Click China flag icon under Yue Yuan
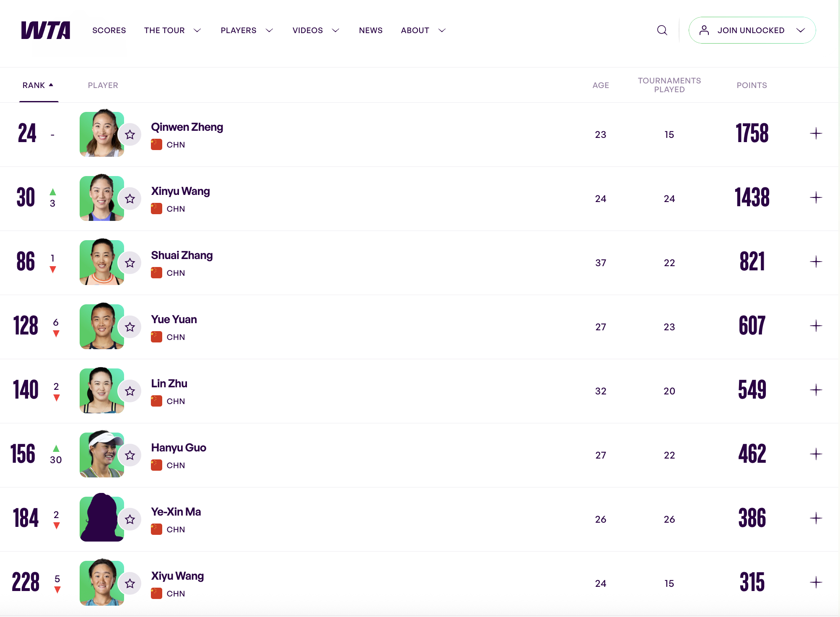The width and height of the screenshot is (840, 617). coord(156,337)
